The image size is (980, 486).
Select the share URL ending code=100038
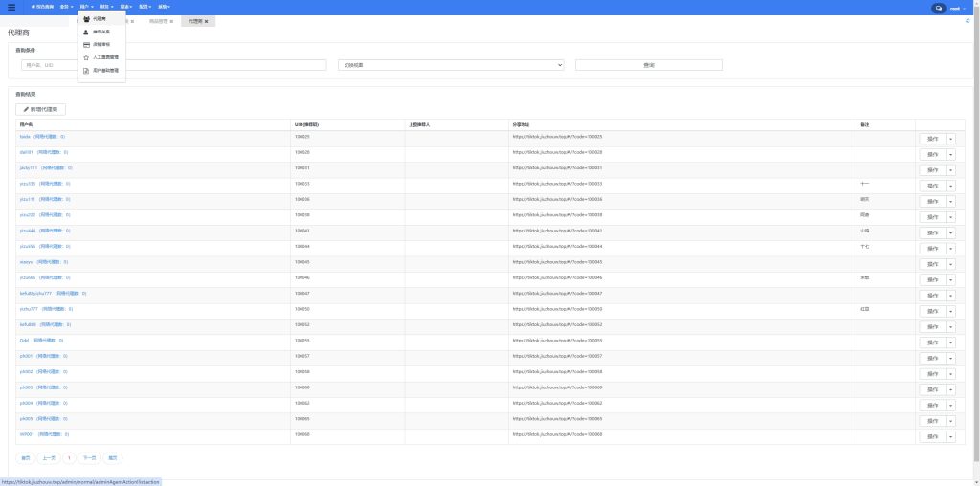[x=558, y=215]
